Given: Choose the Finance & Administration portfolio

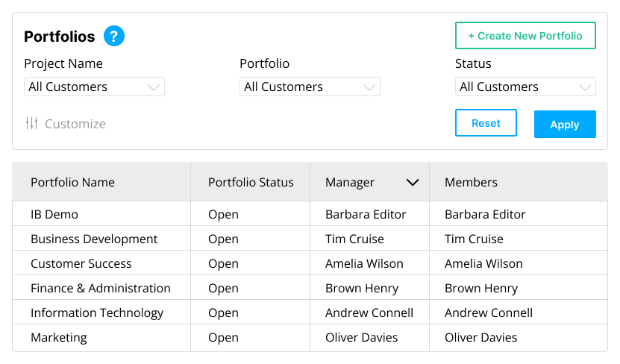Looking at the screenshot, I should point(101,289).
